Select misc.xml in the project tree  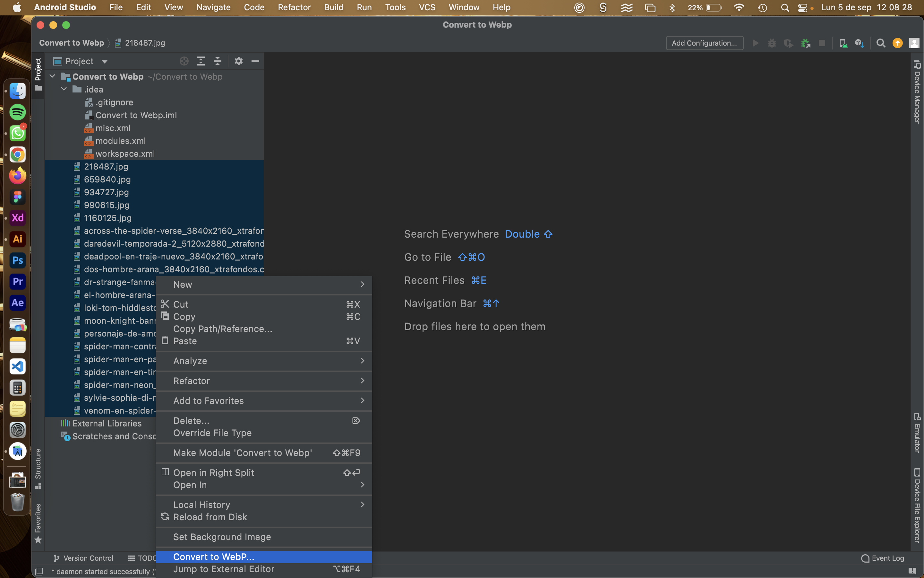154,128
